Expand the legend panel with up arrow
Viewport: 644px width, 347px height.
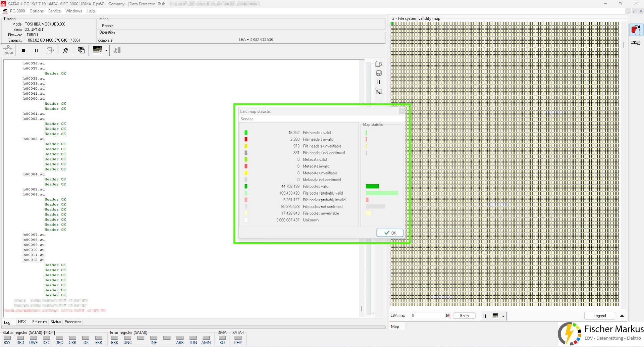622,316
